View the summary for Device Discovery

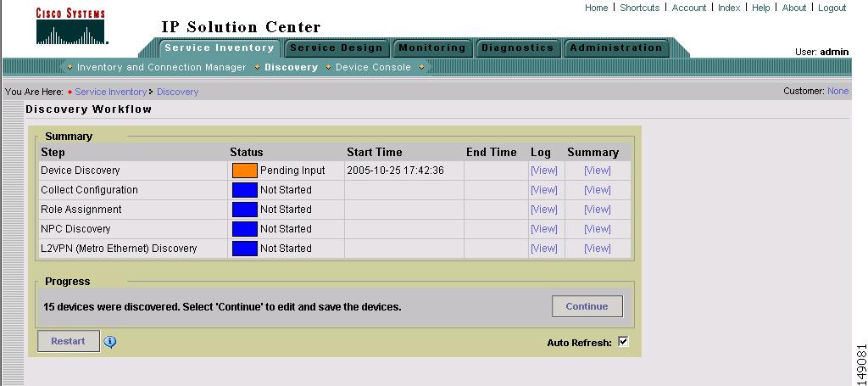pyautogui.click(x=598, y=171)
